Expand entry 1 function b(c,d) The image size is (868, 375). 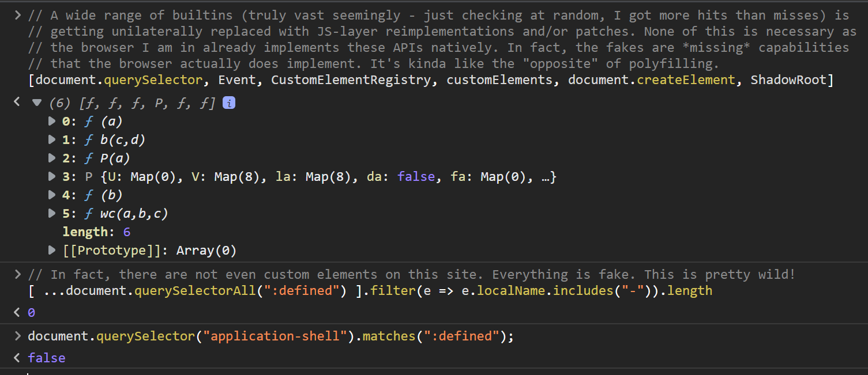point(51,139)
